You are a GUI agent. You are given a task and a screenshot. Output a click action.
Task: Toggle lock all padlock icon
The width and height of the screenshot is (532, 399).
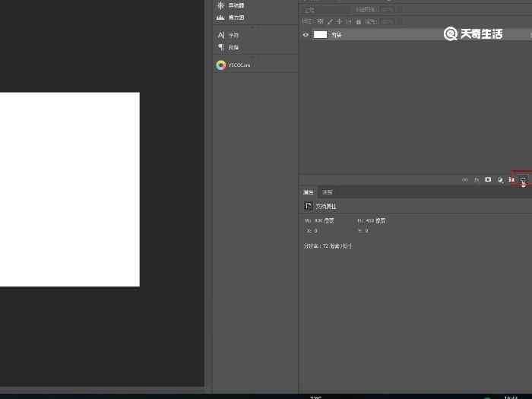point(358,22)
